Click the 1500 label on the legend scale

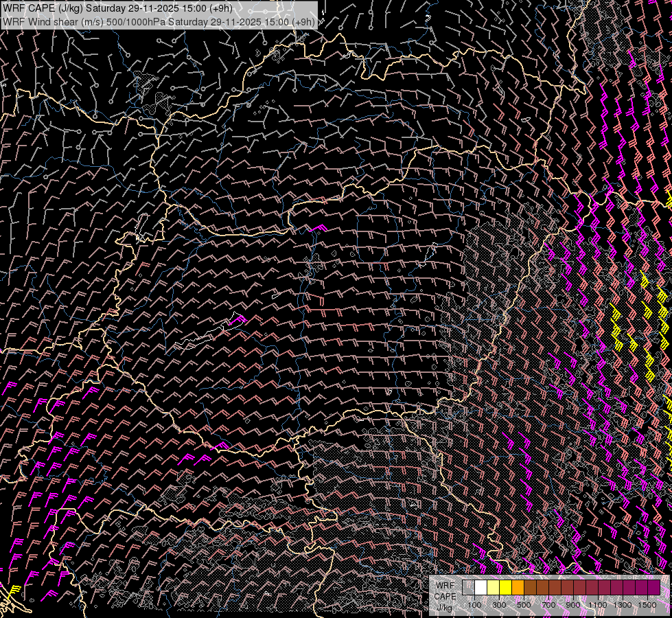(647, 605)
